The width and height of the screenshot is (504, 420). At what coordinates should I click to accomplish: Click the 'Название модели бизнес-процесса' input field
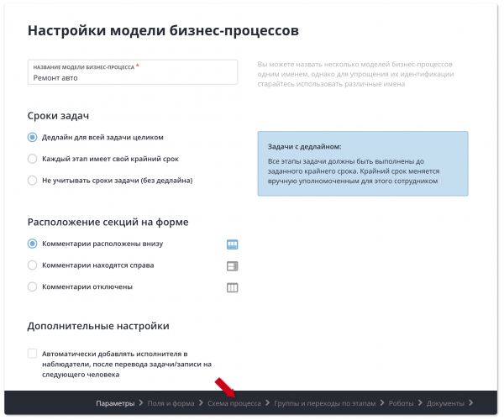point(133,76)
